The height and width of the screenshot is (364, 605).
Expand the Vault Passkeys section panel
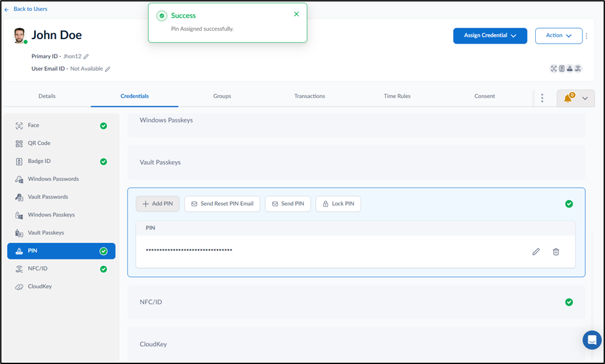[x=356, y=163]
